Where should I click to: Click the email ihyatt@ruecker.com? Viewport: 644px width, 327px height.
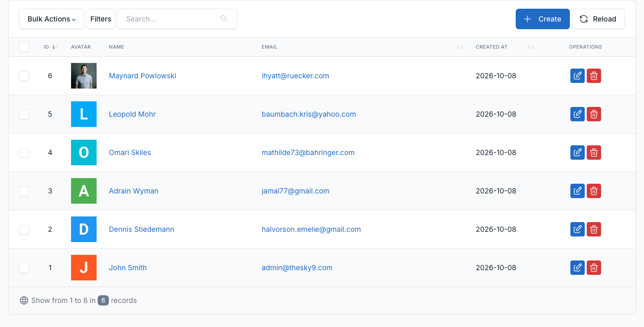point(295,76)
